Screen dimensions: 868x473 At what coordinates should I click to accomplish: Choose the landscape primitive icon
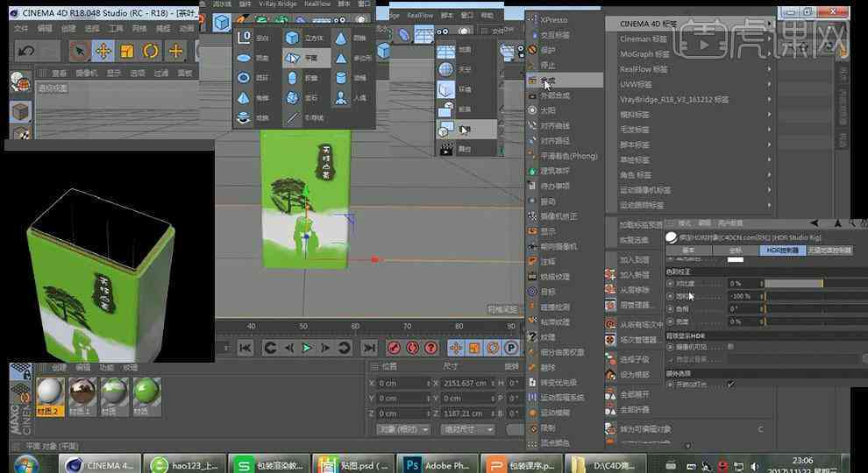pyautogui.click(x=244, y=117)
